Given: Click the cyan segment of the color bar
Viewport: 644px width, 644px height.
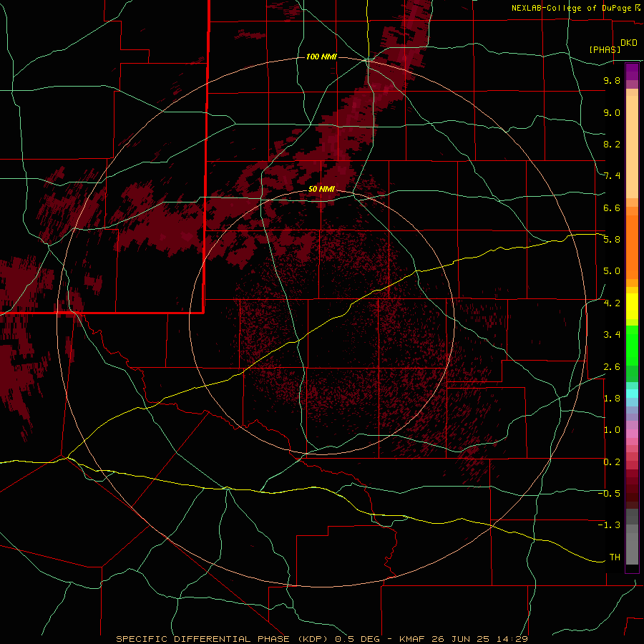Looking at the screenshot, I should tap(632, 394).
